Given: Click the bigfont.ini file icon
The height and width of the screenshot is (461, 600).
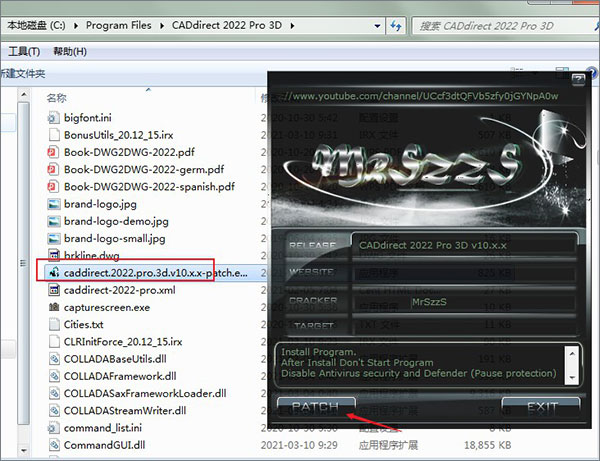Looking at the screenshot, I should (54, 117).
